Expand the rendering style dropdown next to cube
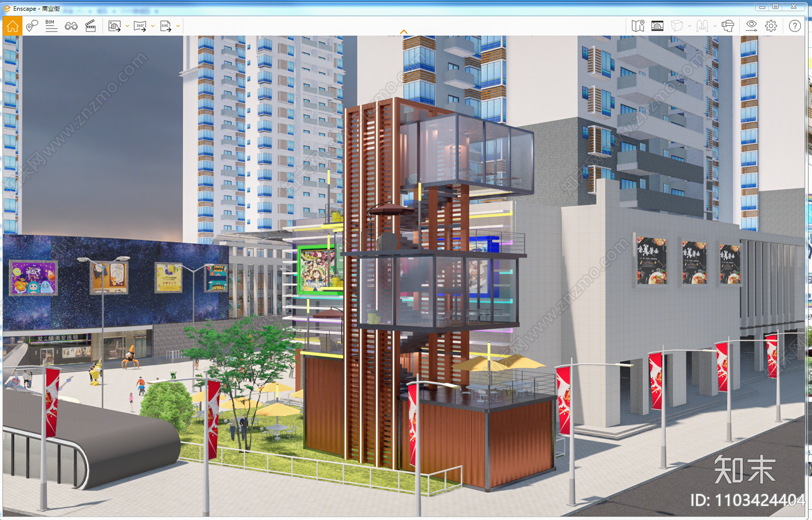The width and height of the screenshot is (812, 520). pyautogui.click(x=690, y=26)
